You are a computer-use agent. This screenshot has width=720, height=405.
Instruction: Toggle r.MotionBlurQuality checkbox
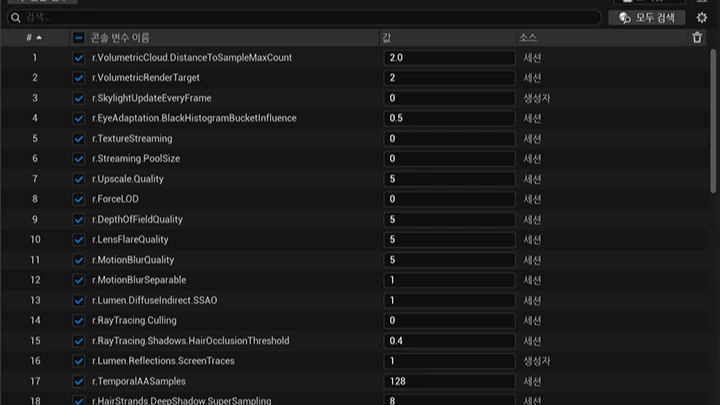click(79, 260)
